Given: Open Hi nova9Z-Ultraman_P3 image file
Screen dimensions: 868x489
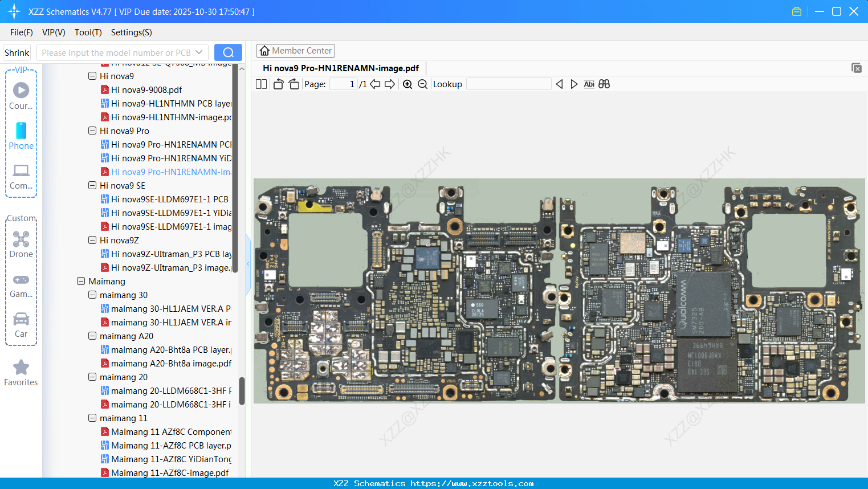Looking at the screenshot, I should click(x=166, y=267).
